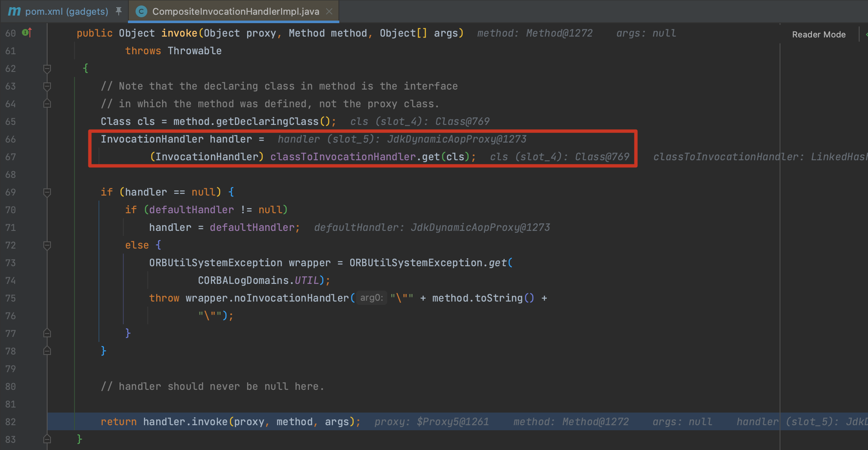The image size is (868, 450).
Task: Click inline debug value Class@769 on line 65
Action: [x=462, y=122]
